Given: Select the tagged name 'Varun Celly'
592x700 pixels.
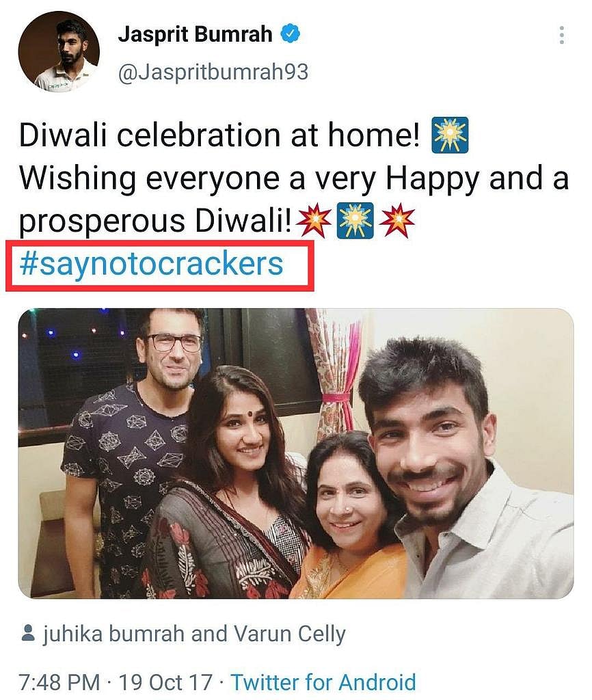Looking at the screenshot, I should click(x=294, y=634).
